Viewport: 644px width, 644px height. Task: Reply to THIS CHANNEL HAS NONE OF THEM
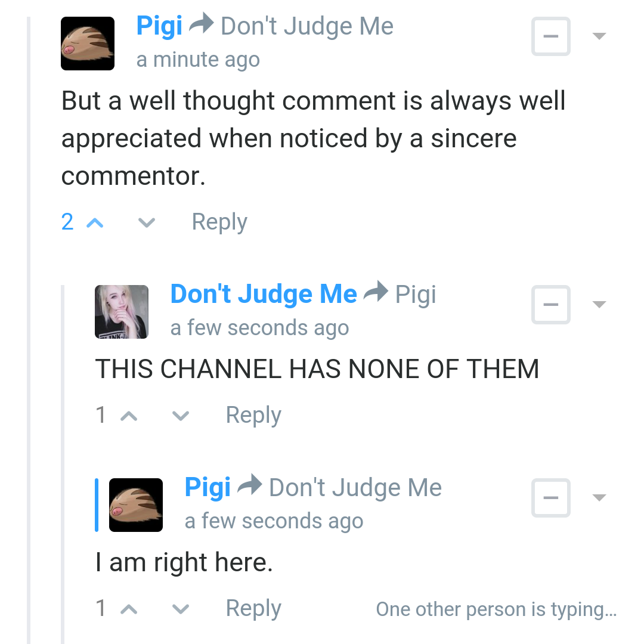coord(253,415)
